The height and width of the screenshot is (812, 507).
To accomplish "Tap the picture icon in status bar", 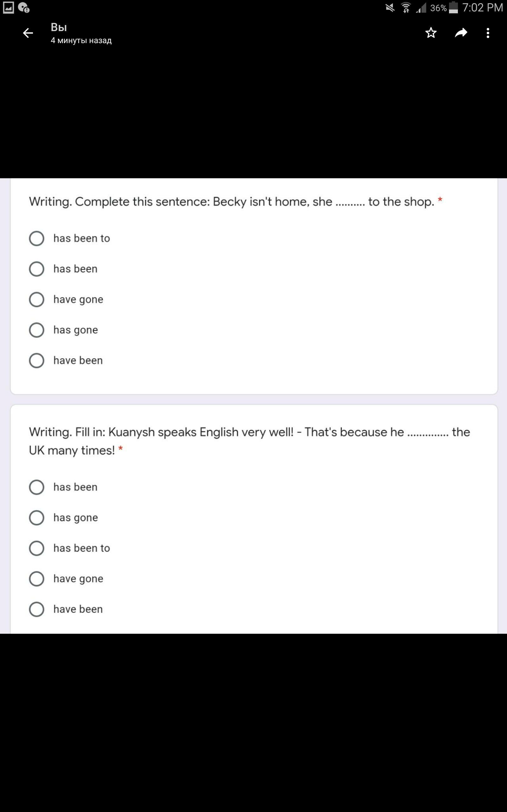I will (x=8, y=7).
